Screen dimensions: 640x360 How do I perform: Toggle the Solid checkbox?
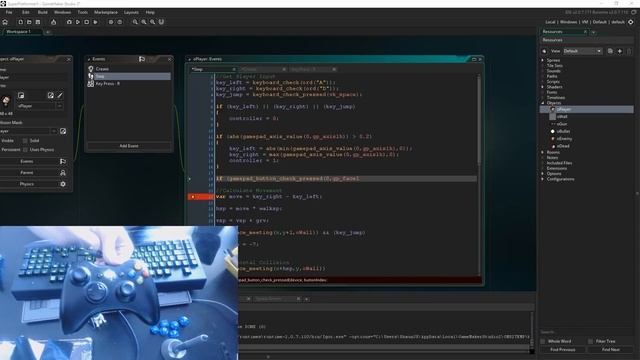pos(25,141)
